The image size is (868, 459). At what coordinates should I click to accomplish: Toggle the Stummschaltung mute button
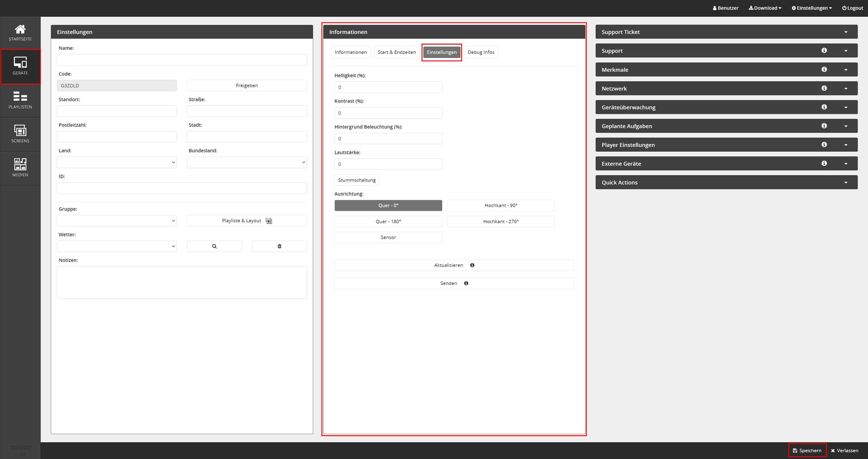[356, 180]
